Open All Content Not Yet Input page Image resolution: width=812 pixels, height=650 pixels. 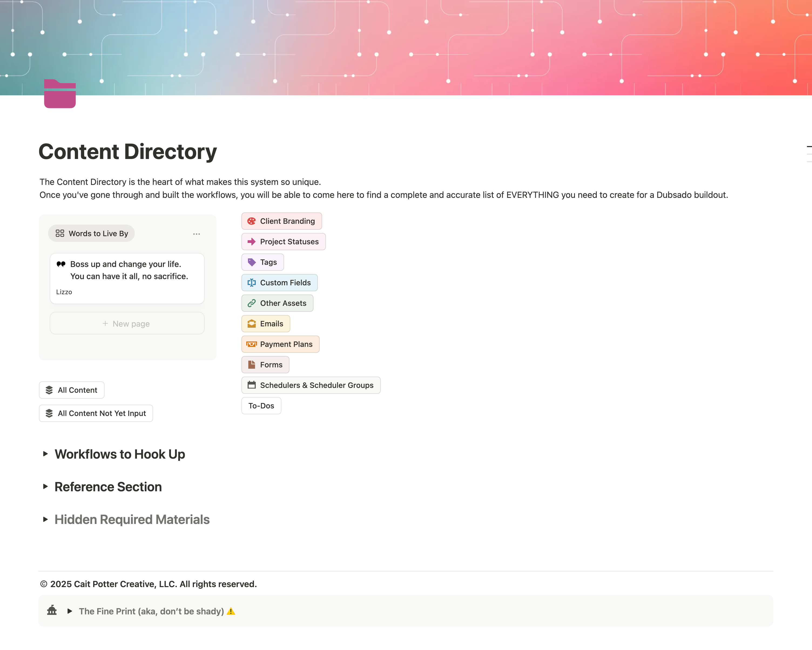(x=96, y=413)
